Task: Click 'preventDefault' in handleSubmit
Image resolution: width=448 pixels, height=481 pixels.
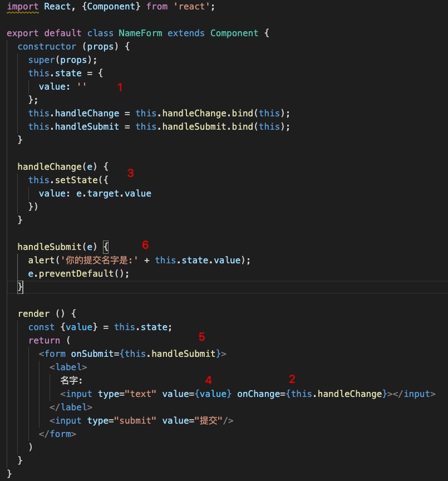Action: (x=76, y=274)
